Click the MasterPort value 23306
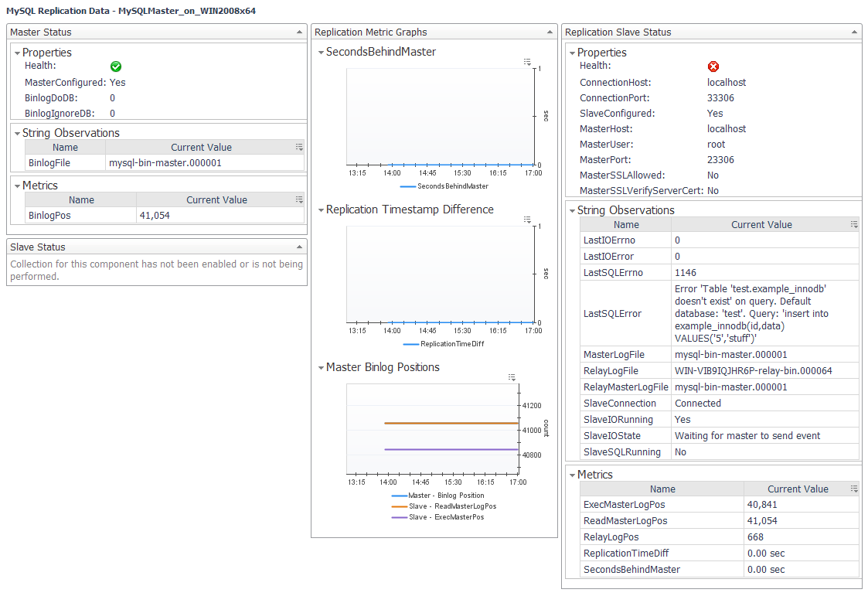 click(720, 160)
